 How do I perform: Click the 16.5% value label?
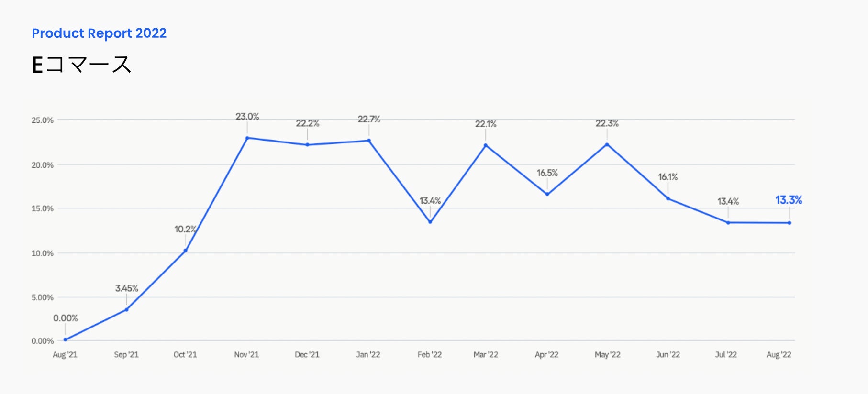(x=547, y=173)
